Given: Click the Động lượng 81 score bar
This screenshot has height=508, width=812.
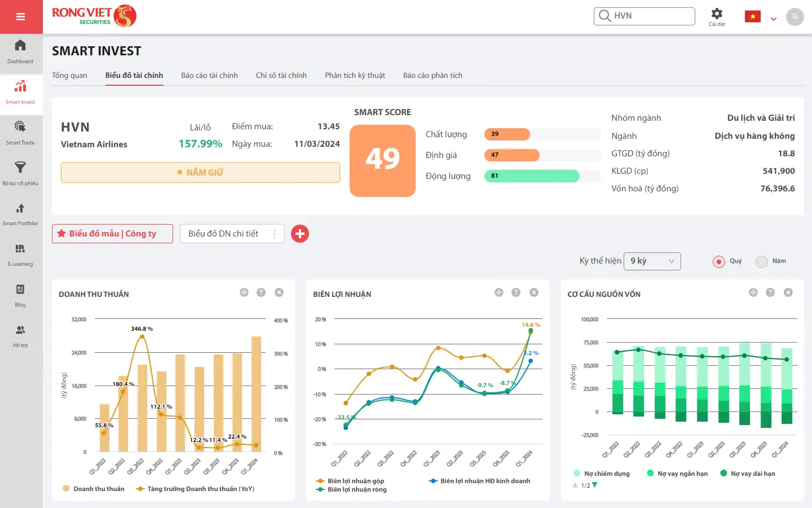Looking at the screenshot, I should point(542,176).
